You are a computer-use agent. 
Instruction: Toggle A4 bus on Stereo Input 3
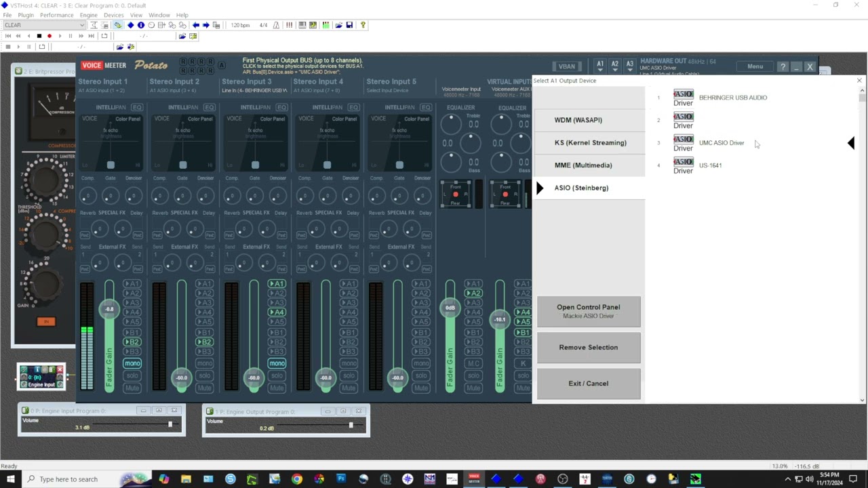coord(277,312)
